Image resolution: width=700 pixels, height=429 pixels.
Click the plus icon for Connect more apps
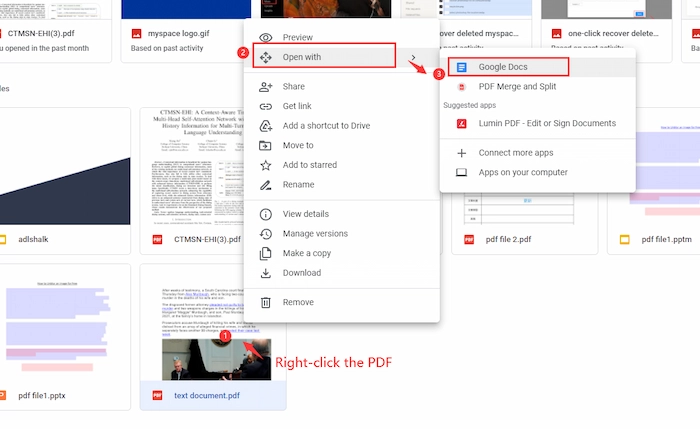462,153
